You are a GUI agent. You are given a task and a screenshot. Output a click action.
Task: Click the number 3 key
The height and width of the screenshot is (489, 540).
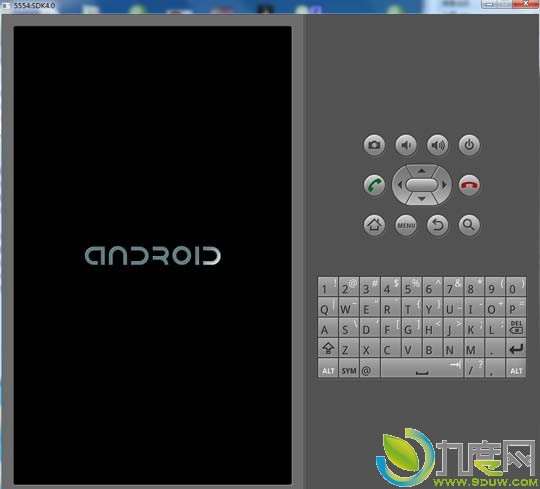370,287
